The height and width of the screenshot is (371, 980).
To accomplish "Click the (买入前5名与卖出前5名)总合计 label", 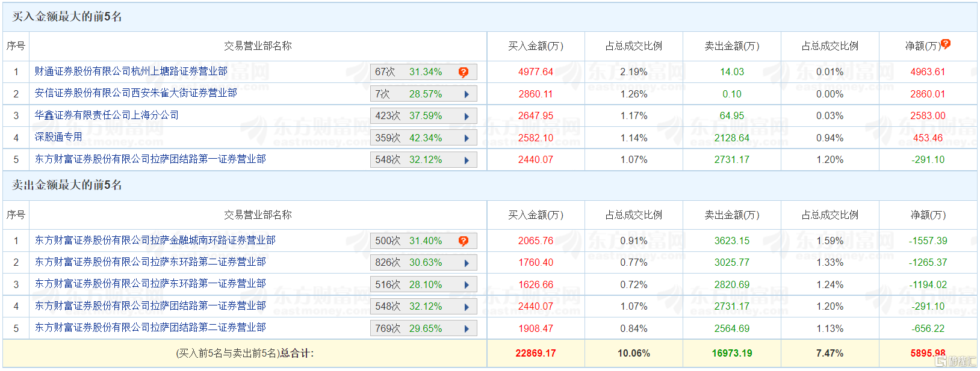I will click(x=244, y=353).
